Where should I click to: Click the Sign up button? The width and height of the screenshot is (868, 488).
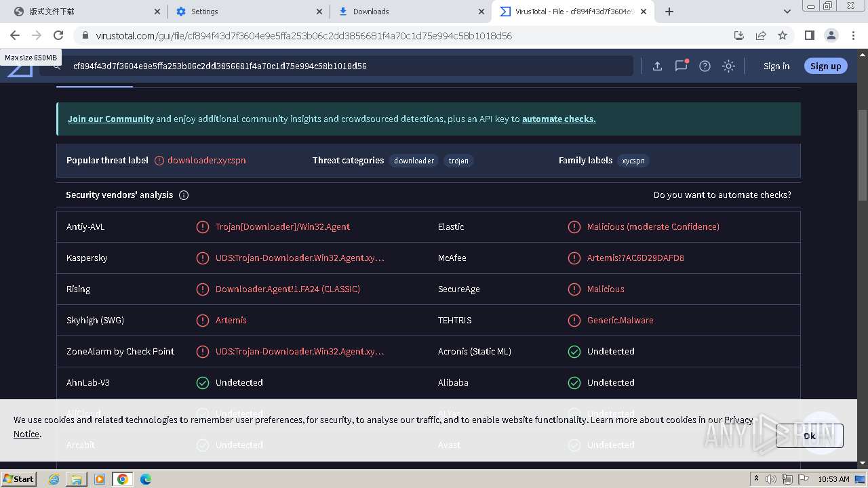point(825,66)
